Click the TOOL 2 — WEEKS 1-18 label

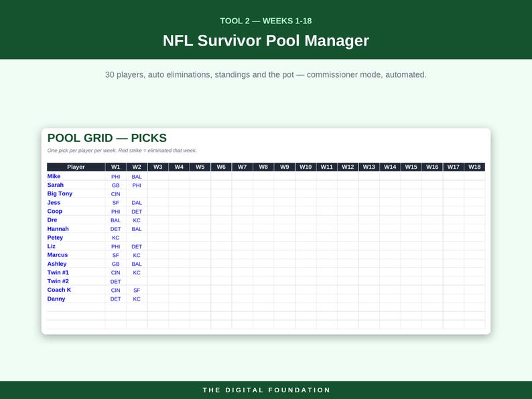(x=266, y=21)
